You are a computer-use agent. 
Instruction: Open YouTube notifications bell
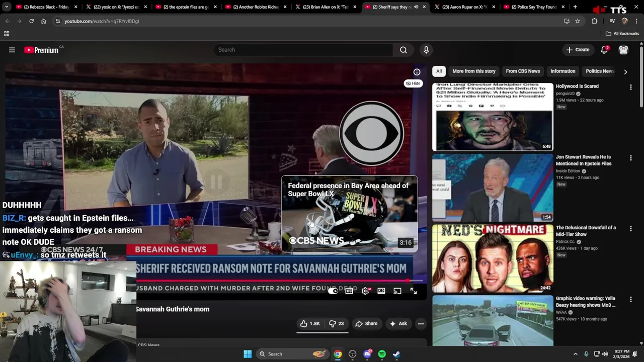pos(604,50)
